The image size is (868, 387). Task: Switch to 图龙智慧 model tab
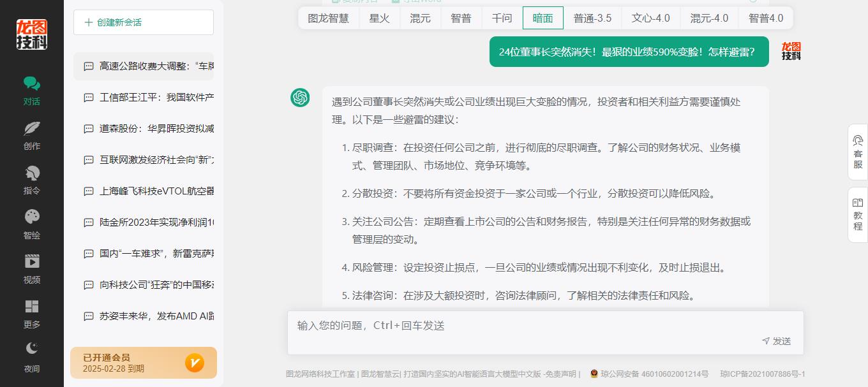[329, 18]
